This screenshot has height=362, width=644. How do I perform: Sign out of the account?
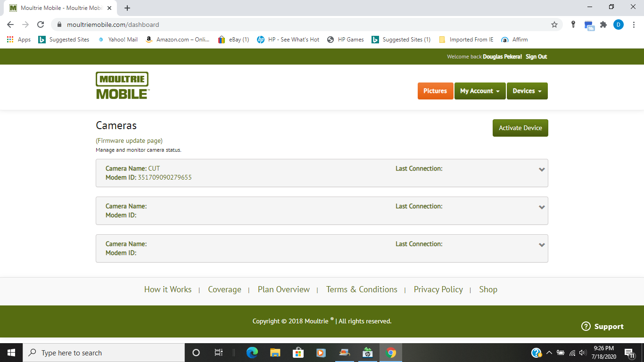pos(536,57)
